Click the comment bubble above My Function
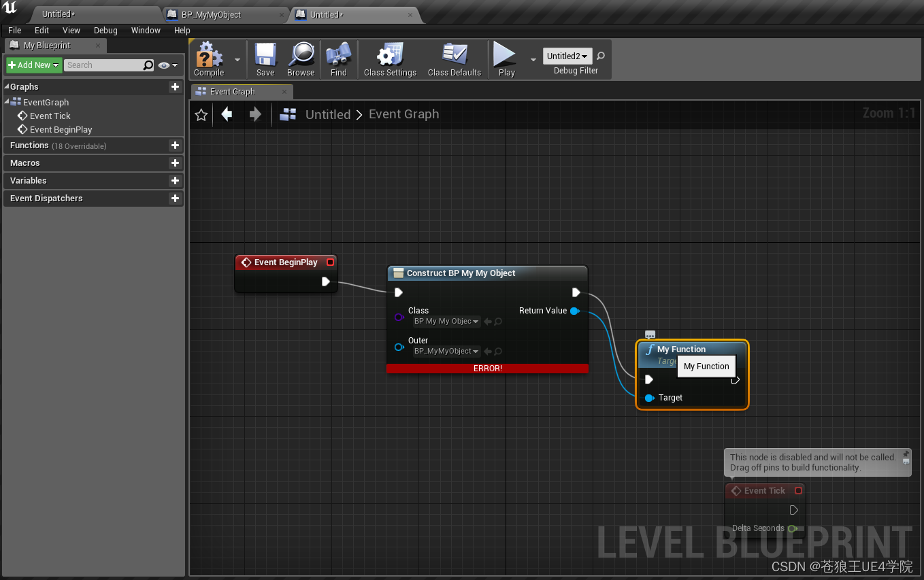This screenshot has width=924, height=580. (x=650, y=335)
